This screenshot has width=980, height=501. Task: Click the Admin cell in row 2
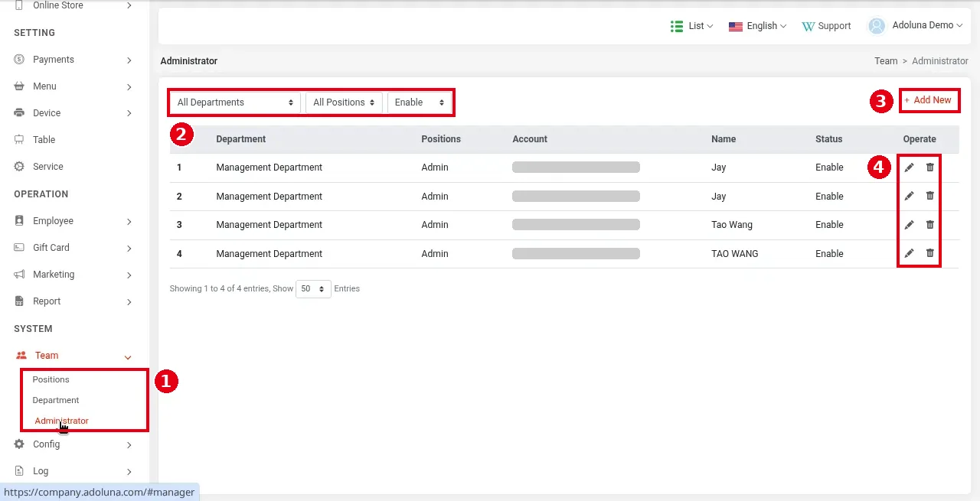pos(435,197)
